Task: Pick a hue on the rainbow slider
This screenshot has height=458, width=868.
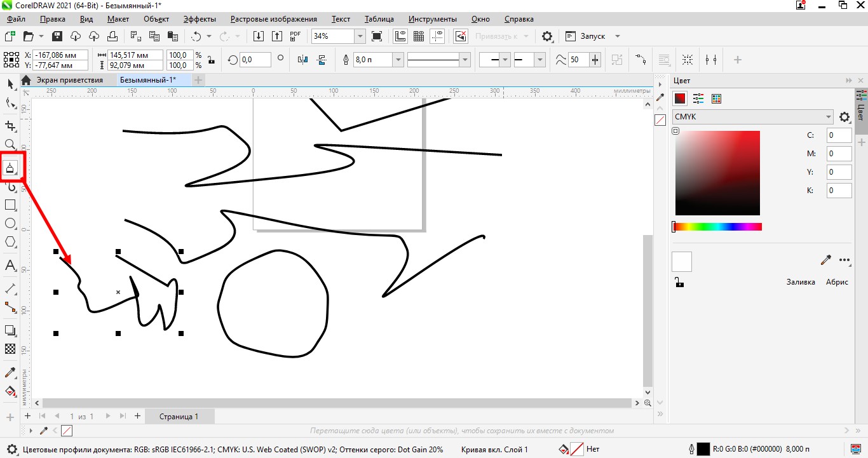Action: (717, 227)
